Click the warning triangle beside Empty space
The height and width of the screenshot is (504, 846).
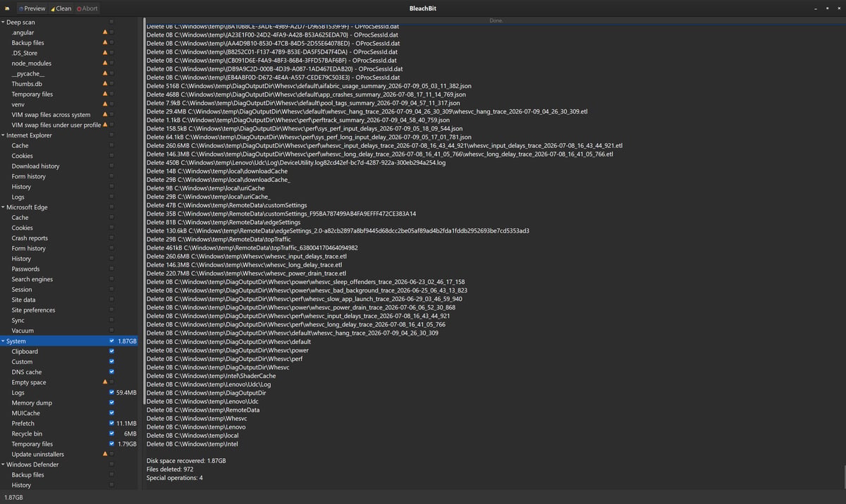106,382
